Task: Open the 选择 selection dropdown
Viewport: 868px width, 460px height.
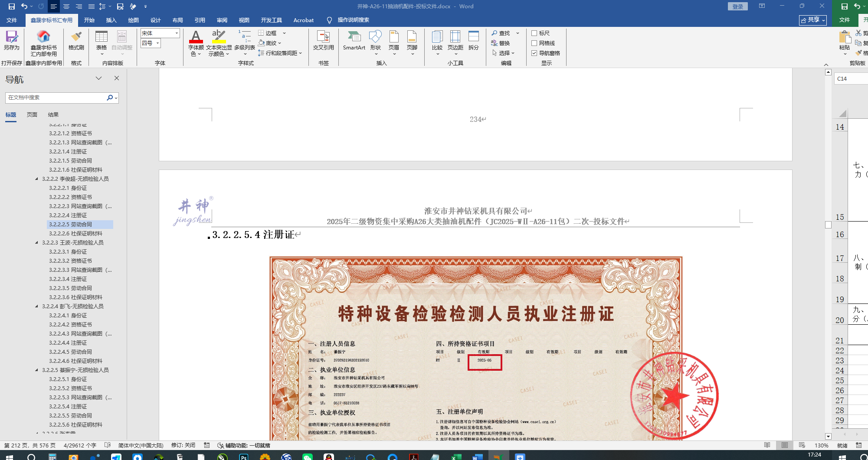Action: (513, 53)
